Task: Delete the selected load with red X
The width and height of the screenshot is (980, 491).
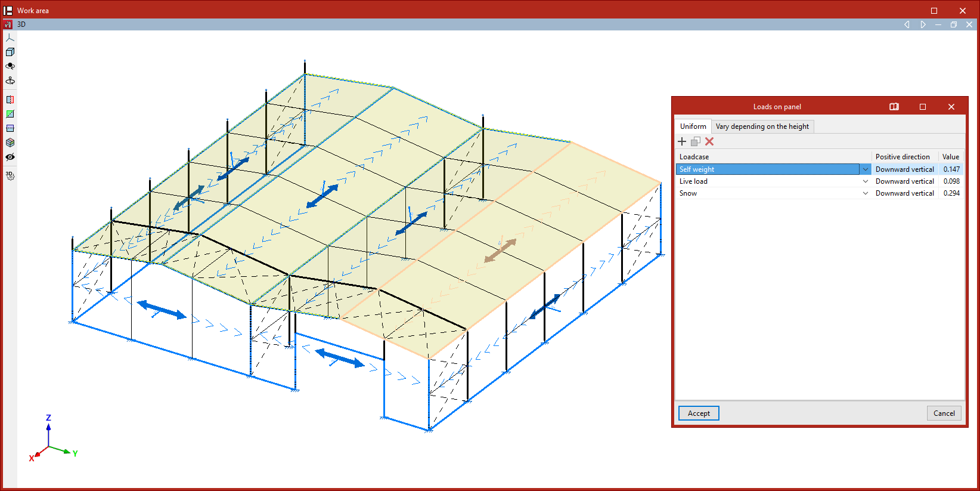Action: (x=709, y=141)
